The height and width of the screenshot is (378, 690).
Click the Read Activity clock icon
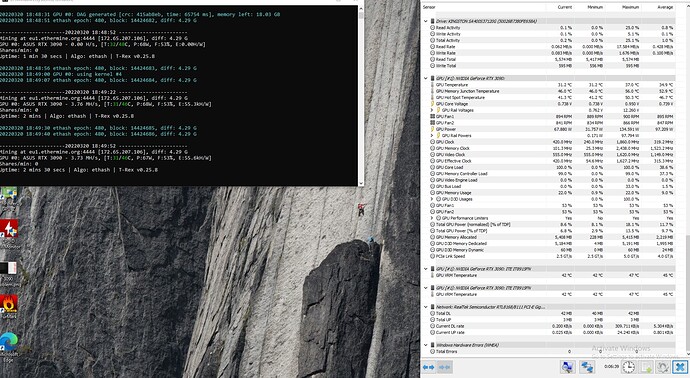[x=432, y=28]
